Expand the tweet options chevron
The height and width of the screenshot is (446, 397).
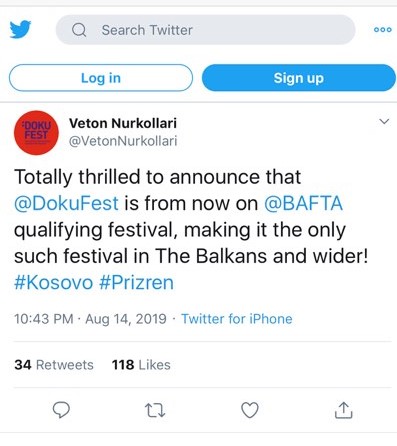(384, 121)
